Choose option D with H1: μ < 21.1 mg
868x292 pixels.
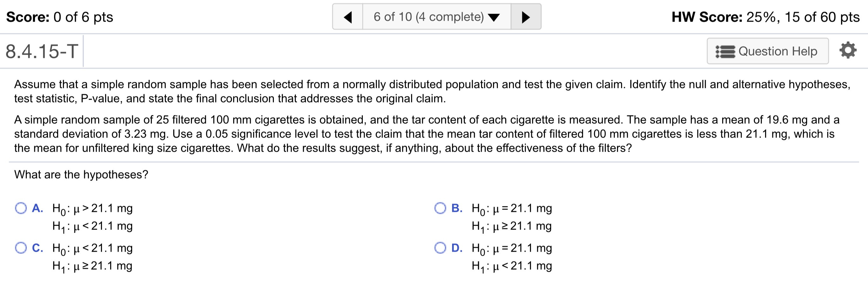(441, 248)
